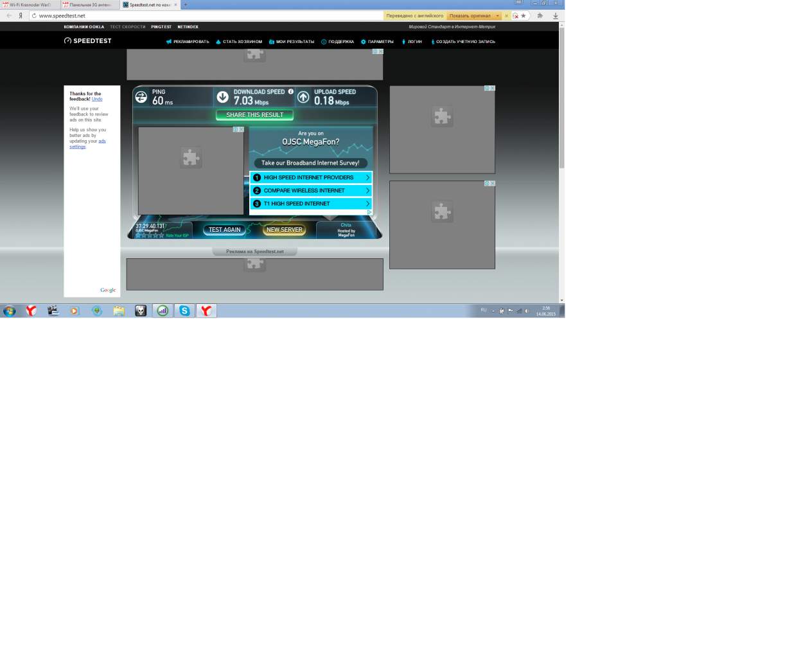Open media player taskbar icon
812x658 pixels.
[x=75, y=311]
